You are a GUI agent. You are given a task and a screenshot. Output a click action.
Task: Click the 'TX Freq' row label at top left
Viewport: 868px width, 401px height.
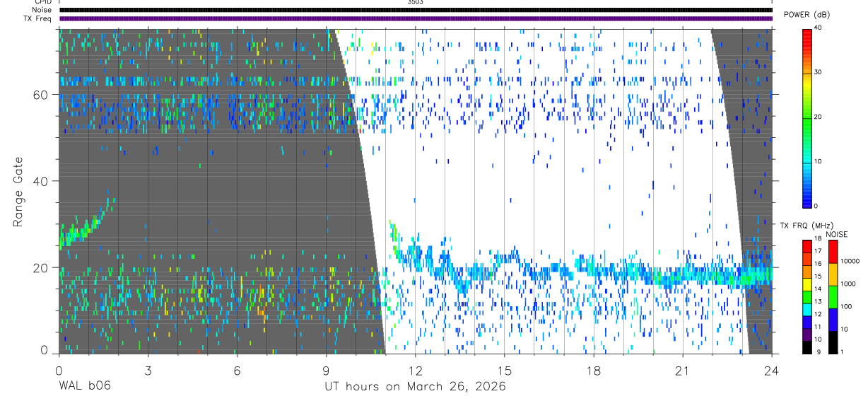coord(38,18)
